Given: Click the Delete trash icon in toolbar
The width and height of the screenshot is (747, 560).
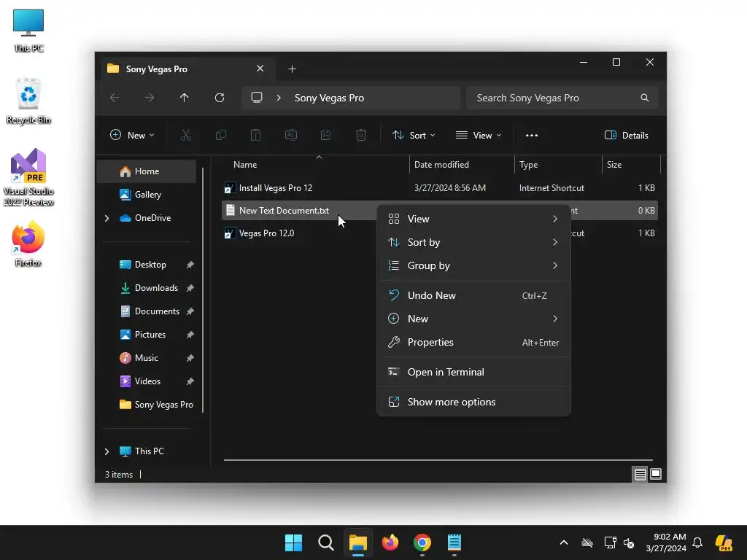Looking at the screenshot, I should click(361, 135).
